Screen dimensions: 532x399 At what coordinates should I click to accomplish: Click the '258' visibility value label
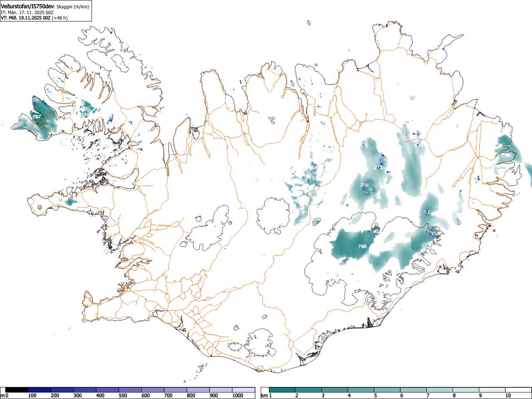coord(365,185)
